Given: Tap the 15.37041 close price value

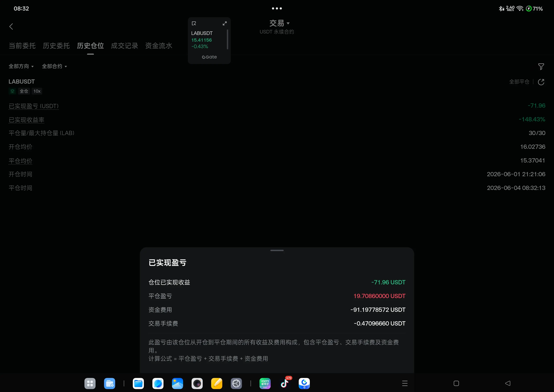Looking at the screenshot, I should tap(532, 161).
